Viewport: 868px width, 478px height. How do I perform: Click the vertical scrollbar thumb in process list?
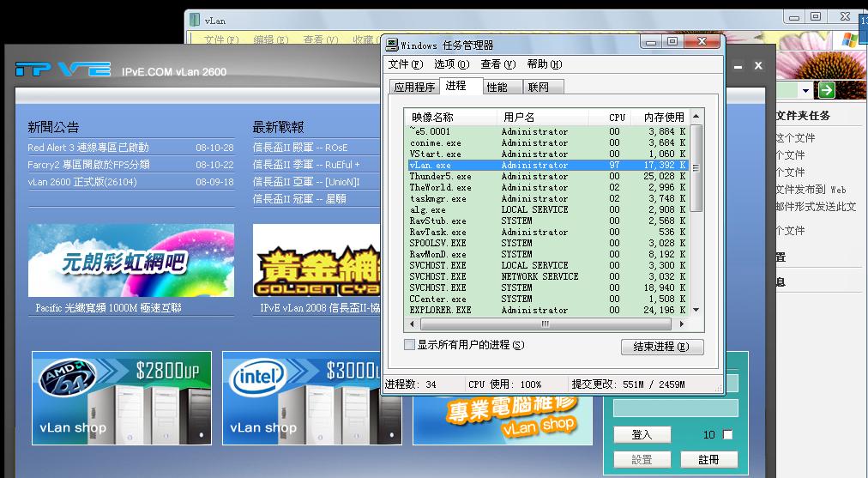(x=696, y=168)
